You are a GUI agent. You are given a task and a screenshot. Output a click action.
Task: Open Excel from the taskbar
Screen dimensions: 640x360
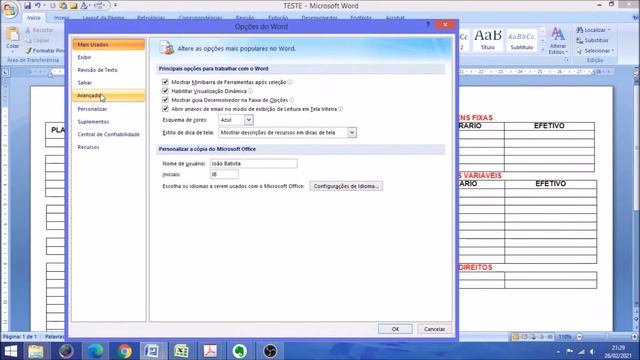pyautogui.click(x=181, y=351)
